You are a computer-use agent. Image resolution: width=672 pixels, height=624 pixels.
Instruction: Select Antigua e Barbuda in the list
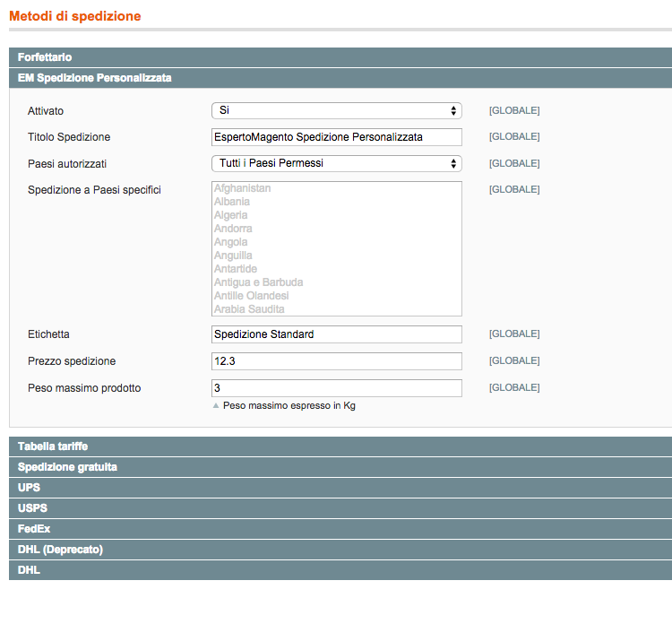258,282
